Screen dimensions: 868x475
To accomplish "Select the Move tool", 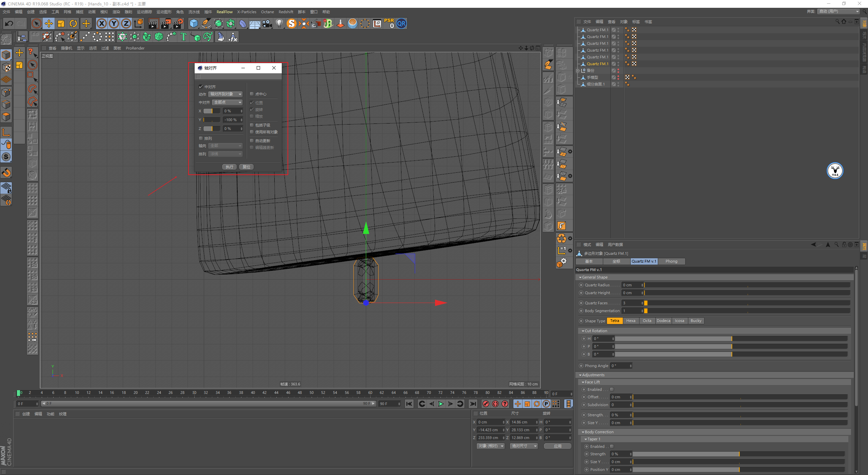I will click(49, 24).
